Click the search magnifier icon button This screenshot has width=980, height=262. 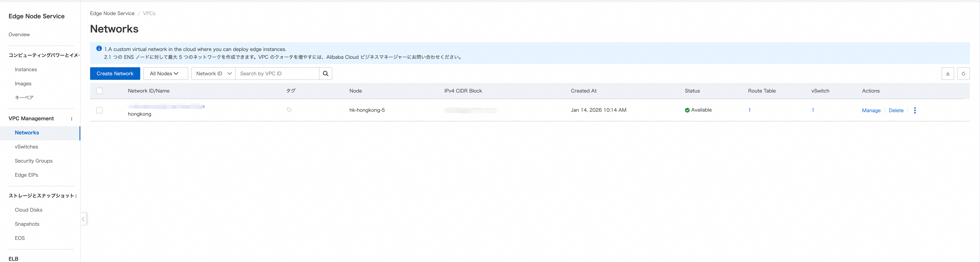point(325,74)
